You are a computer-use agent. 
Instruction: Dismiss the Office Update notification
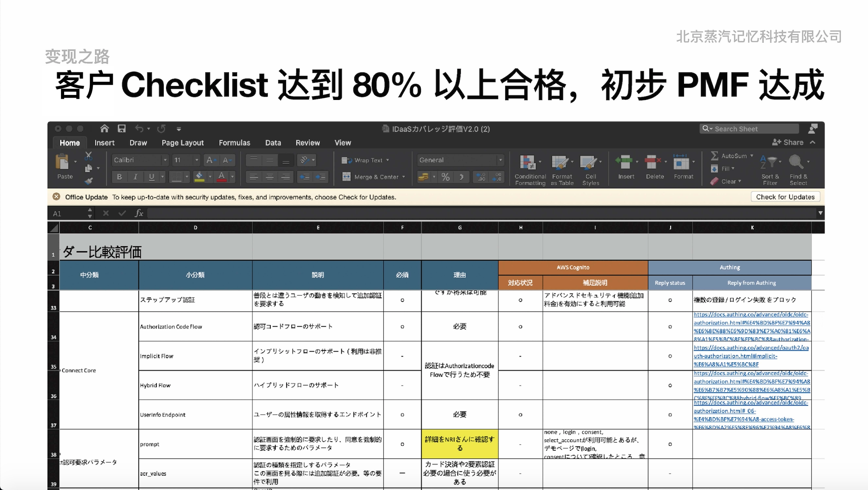[56, 197]
